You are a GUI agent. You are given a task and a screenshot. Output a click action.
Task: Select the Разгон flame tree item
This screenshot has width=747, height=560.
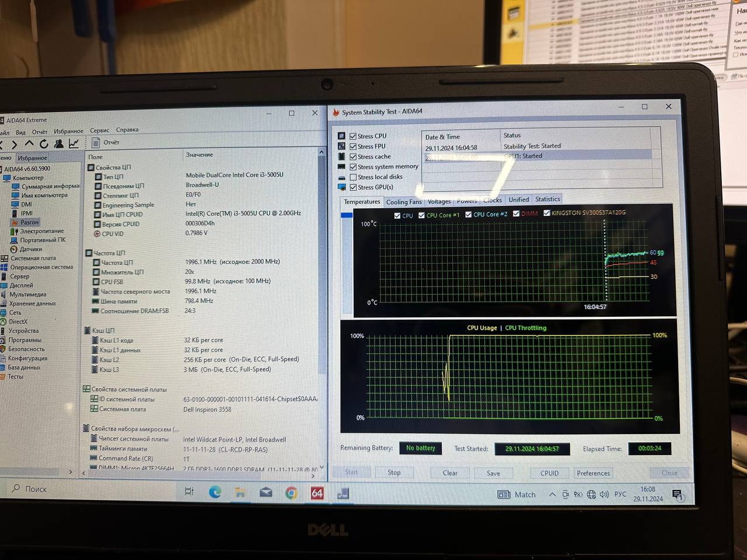26,222
